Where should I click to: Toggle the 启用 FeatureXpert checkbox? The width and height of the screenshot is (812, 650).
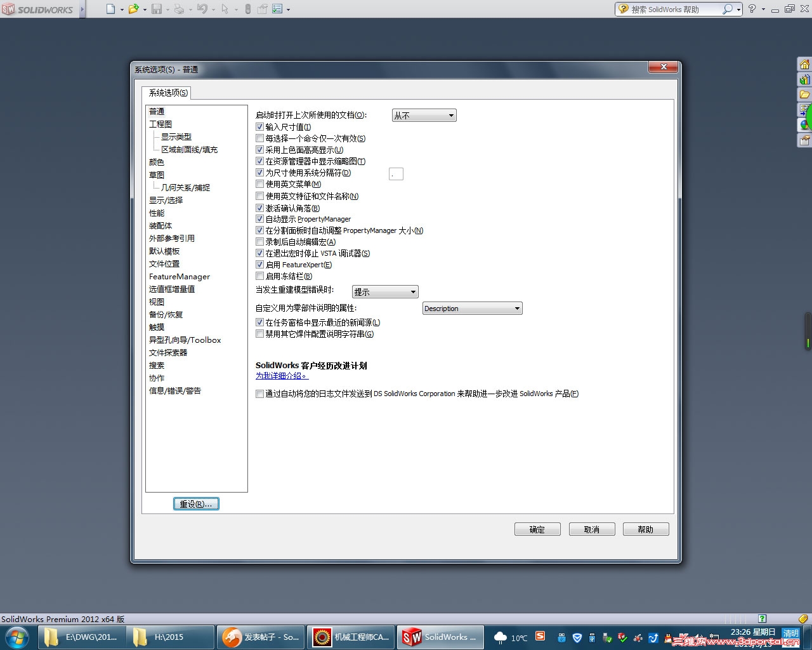(x=259, y=265)
